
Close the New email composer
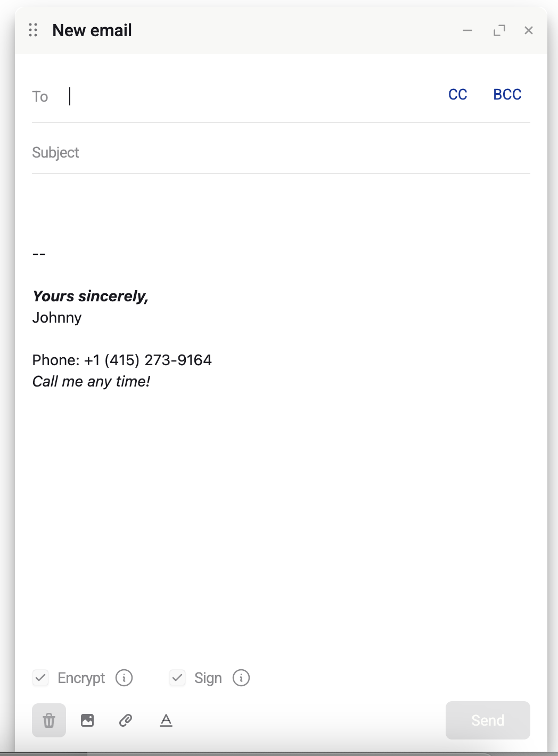(x=529, y=30)
